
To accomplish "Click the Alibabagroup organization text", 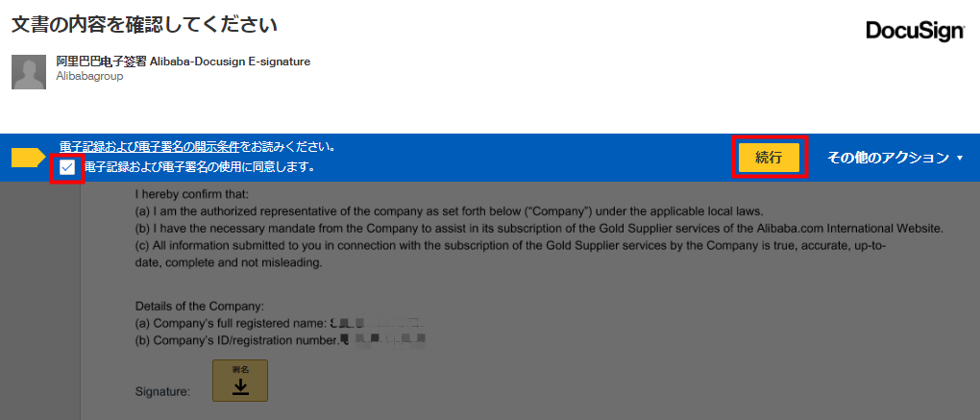I will tap(89, 76).
